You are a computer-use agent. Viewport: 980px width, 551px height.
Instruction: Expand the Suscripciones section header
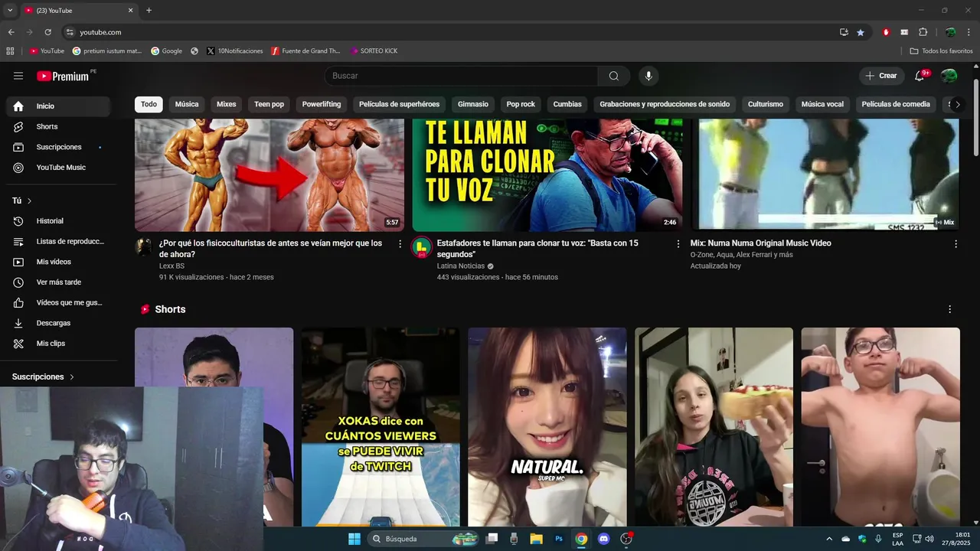pyautogui.click(x=44, y=377)
